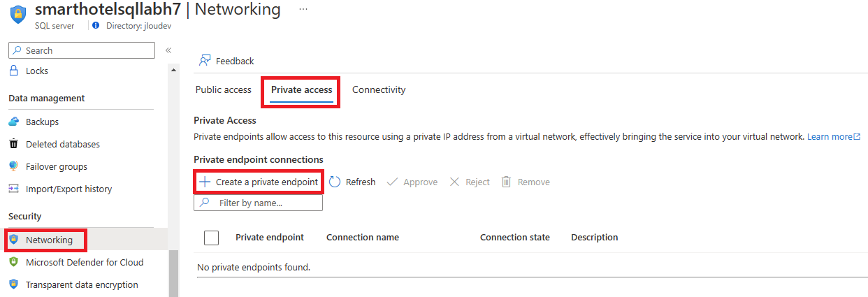Click the sidebar search magnifier icon

click(17, 50)
